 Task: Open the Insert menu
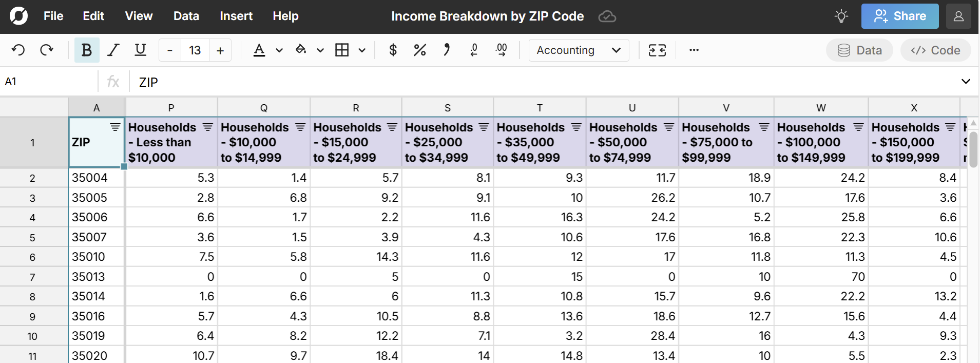point(236,16)
